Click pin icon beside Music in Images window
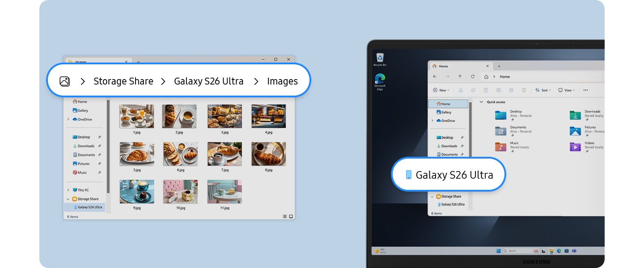 coord(100,172)
